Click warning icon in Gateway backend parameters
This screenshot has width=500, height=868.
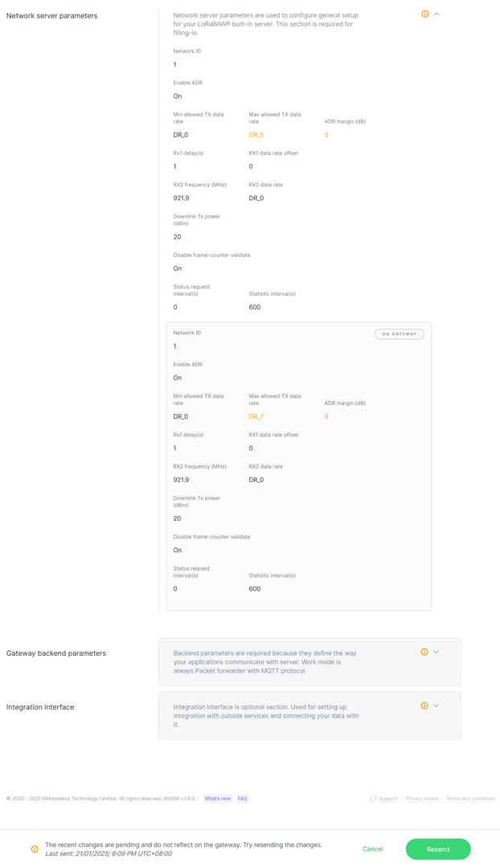424,652
